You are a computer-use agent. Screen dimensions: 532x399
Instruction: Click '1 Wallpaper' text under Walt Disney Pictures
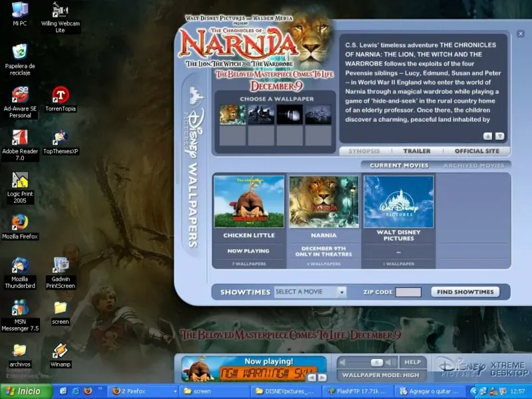coord(398,263)
